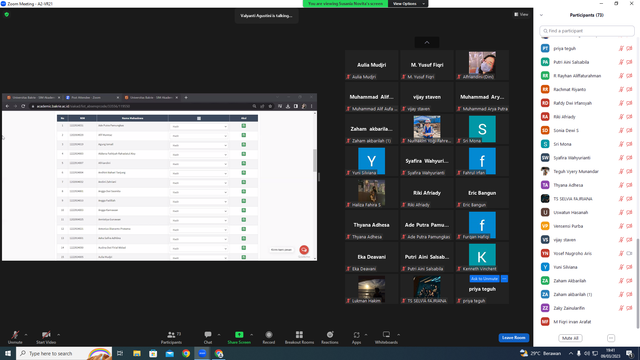Click the Unmute microphone icon
The width and height of the screenshot is (640, 360).
click(15, 335)
